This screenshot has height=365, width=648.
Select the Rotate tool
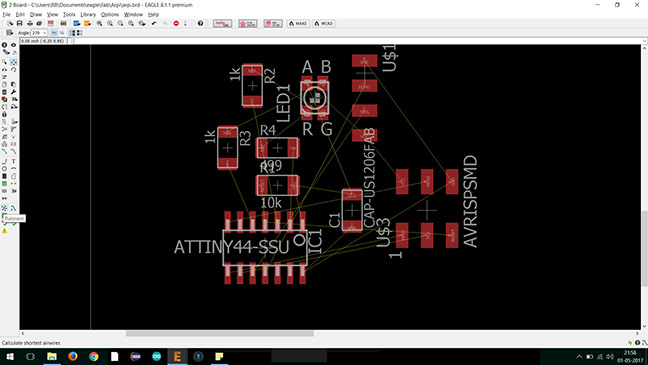(x=14, y=69)
